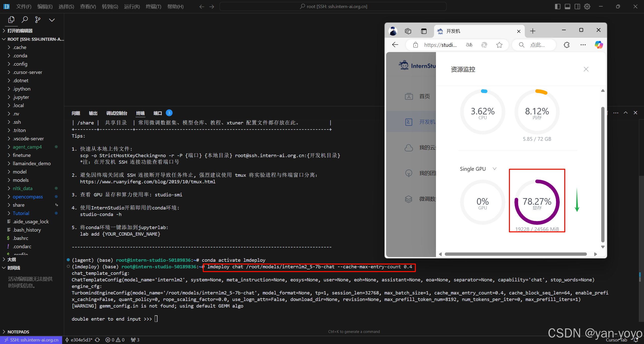Click the forwarded ports icon in the status bar

[133, 340]
